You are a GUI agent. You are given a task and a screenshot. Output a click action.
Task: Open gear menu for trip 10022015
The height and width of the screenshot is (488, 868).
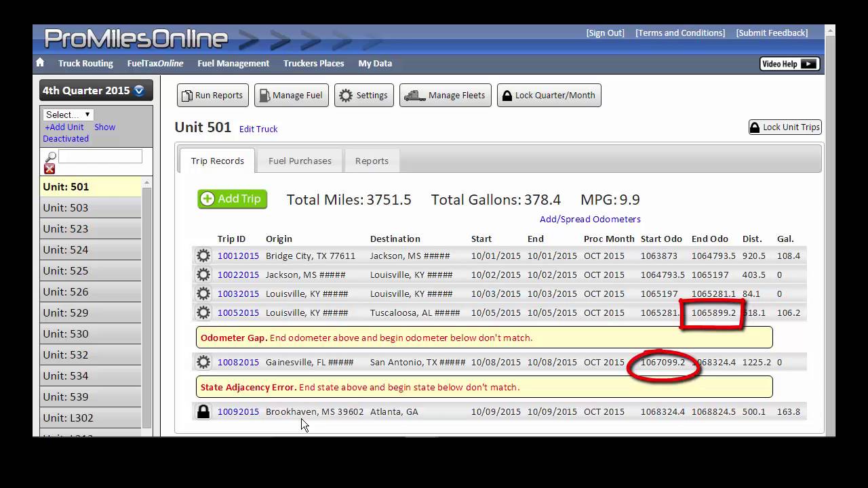tap(203, 274)
